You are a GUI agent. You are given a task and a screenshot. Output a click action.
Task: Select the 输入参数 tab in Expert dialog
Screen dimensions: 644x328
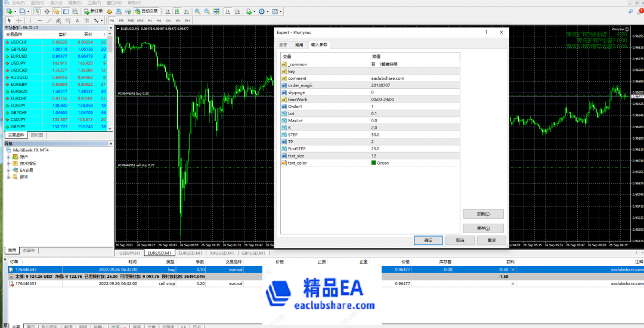(x=319, y=45)
